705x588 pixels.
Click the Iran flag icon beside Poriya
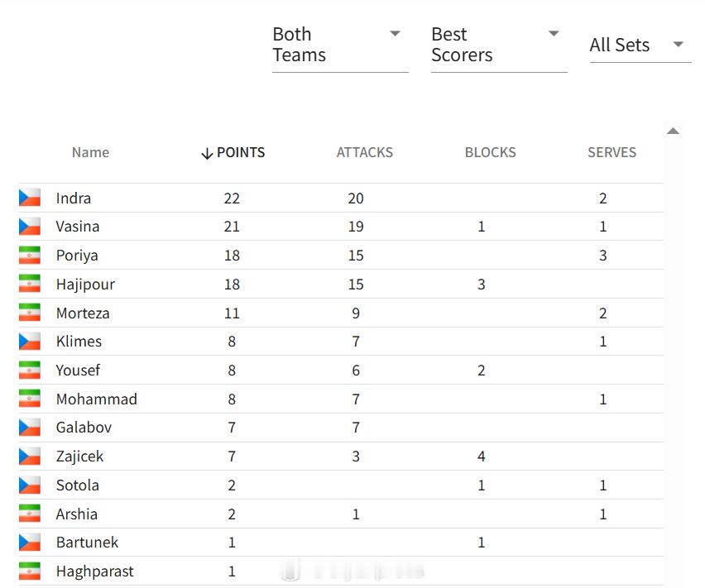pyautogui.click(x=30, y=255)
